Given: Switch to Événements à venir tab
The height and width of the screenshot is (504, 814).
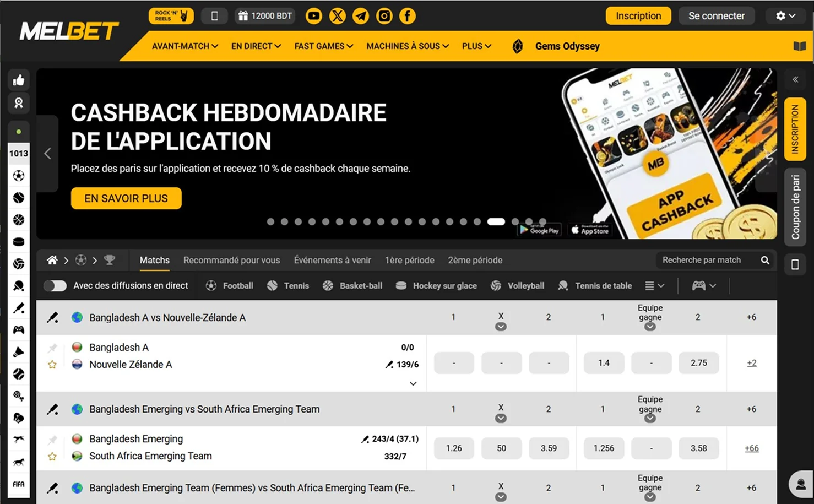Looking at the screenshot, I should pyautogui.click(x=333, y=260).
